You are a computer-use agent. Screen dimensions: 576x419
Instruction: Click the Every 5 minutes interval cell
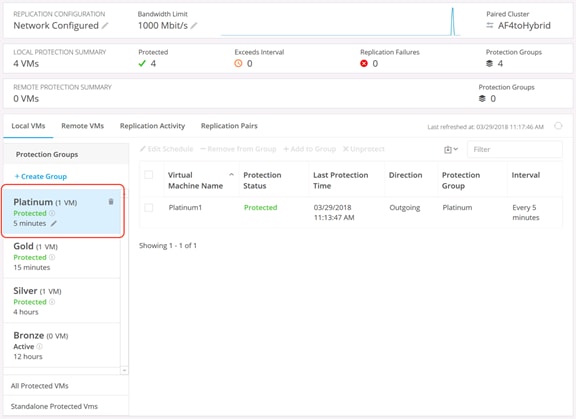click(526, 212)
